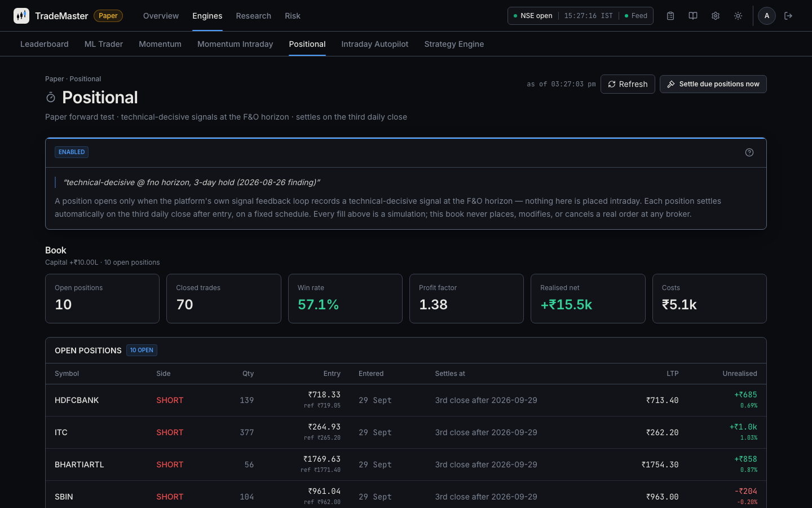Image resolution: width=812 pixels, height=508 pixels.
Task: Open the clipboard icon in header
Action: (x=670, y=16)
